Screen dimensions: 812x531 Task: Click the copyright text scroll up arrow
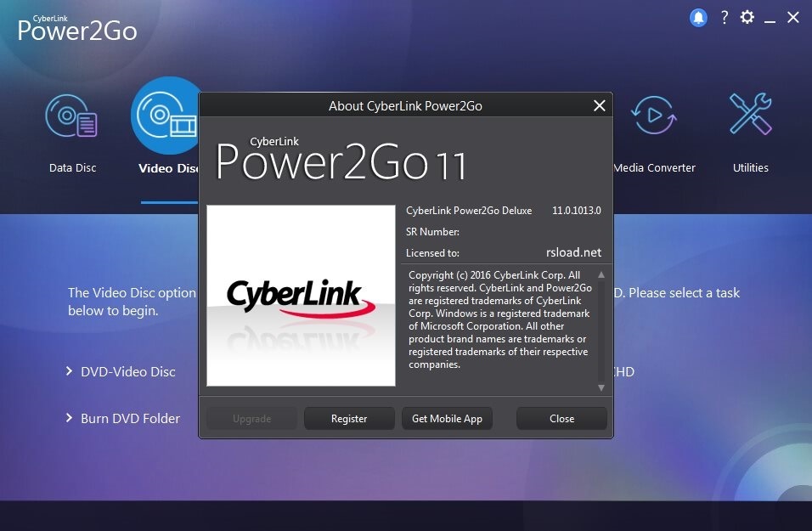[601, 274]
